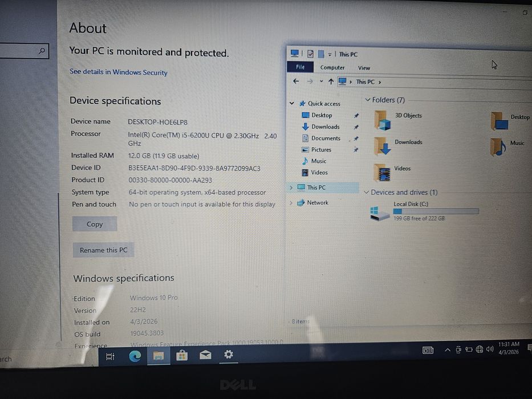Screen dimensions: 532x399
Task: Open Customize Quick Access Toolbar dropdown
Action: [x=330, y=55]
